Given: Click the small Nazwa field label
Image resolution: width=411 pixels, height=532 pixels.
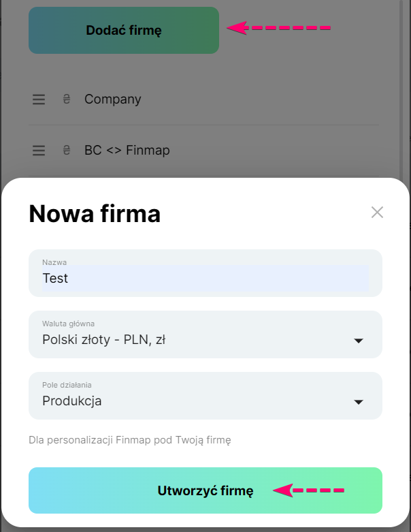Looking at the screenshot, I should click(54, 262).
